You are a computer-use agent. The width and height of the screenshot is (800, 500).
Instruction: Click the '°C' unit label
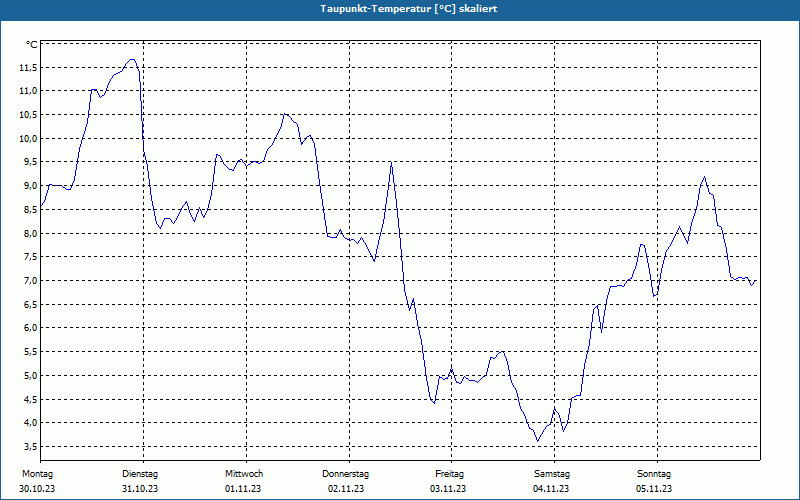[x=32, y=45]
